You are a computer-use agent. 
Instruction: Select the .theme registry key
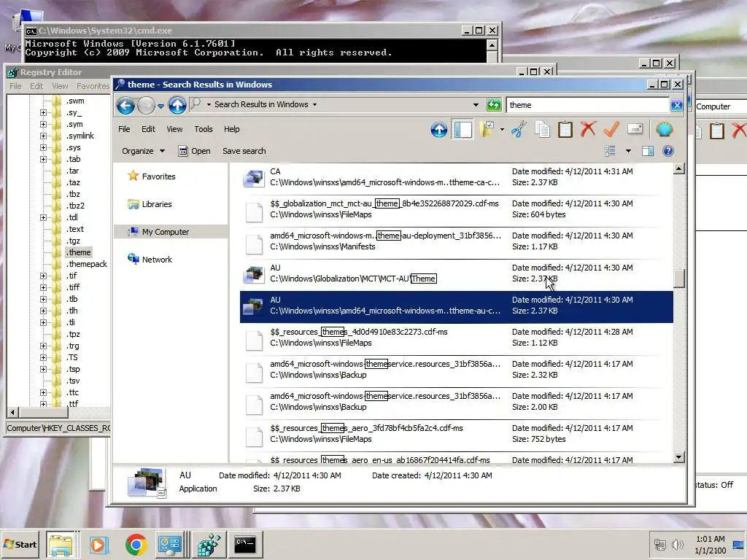coord(79,252)
